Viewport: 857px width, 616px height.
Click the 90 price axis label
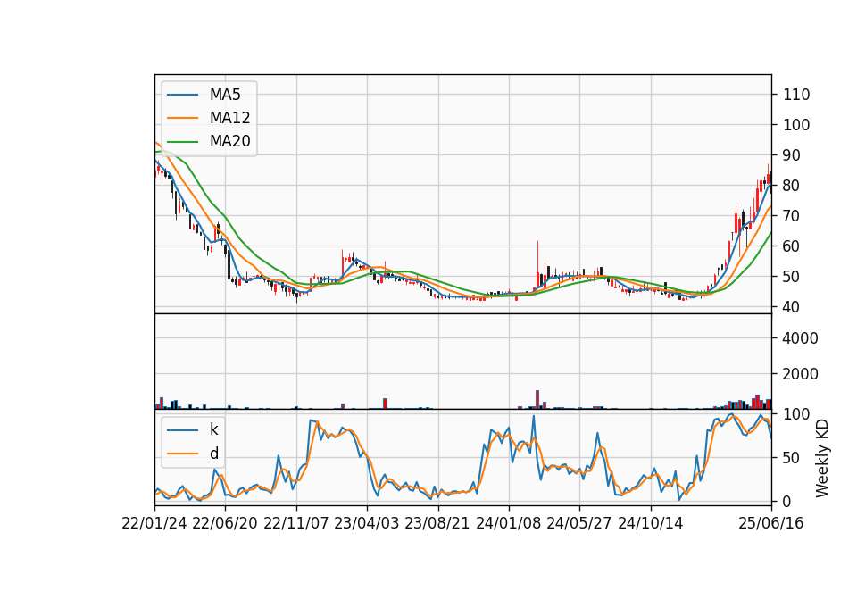pyautogui.click(x=792, y=155)
